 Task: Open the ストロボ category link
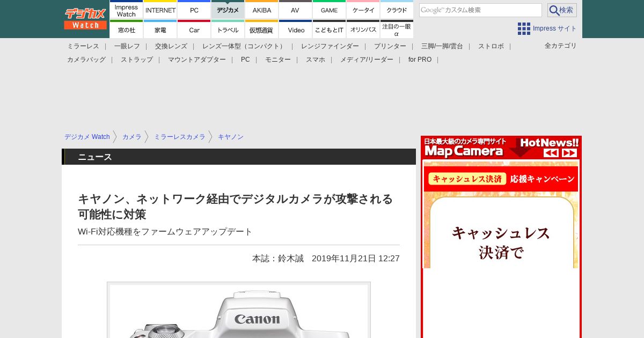491,46
